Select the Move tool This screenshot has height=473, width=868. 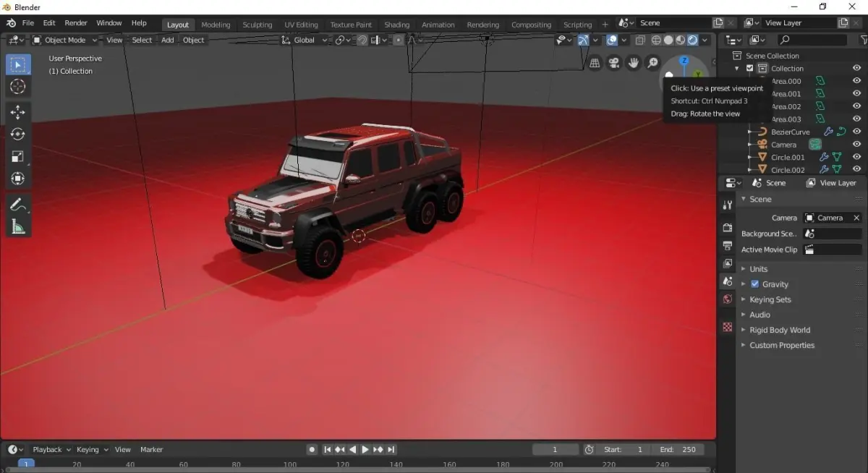tap(18, 112)
